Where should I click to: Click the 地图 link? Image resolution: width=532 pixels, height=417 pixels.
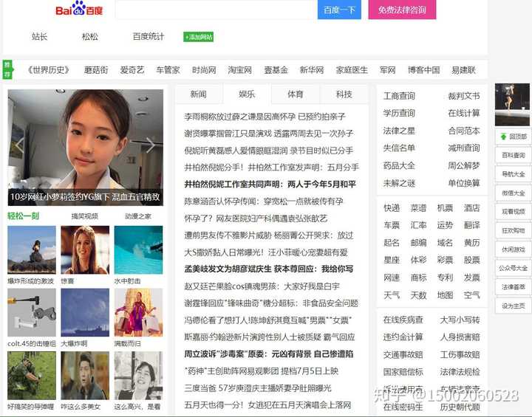point(445,295)
